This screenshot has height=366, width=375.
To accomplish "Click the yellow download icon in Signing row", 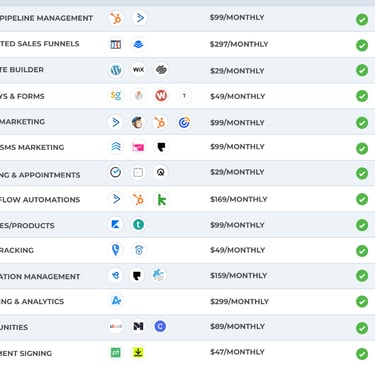I will 138,352.
